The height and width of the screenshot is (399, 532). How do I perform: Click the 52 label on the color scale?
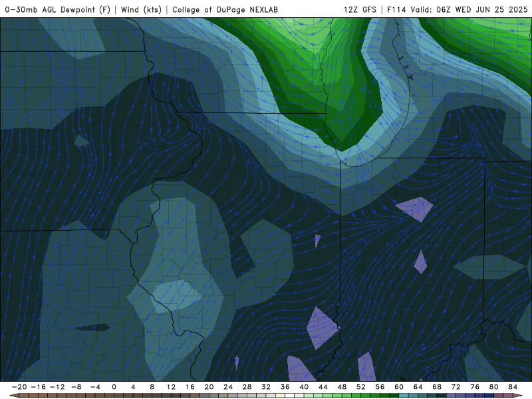pos(361,387)
